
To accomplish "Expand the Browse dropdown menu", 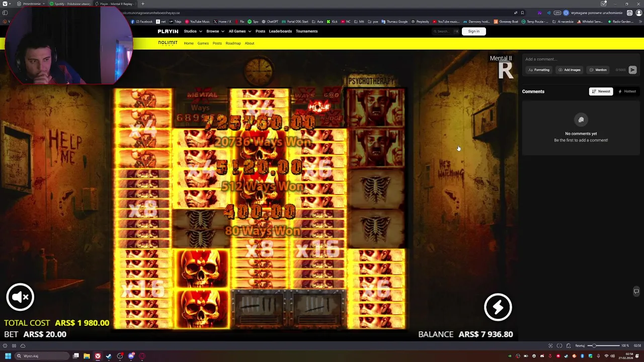I will (x=215, y=31).
